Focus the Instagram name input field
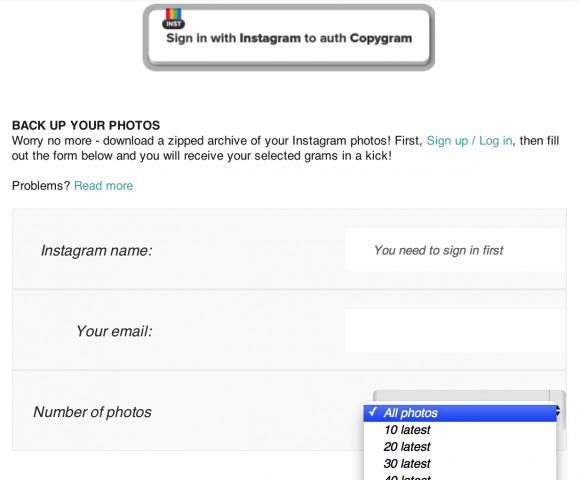 455,250
